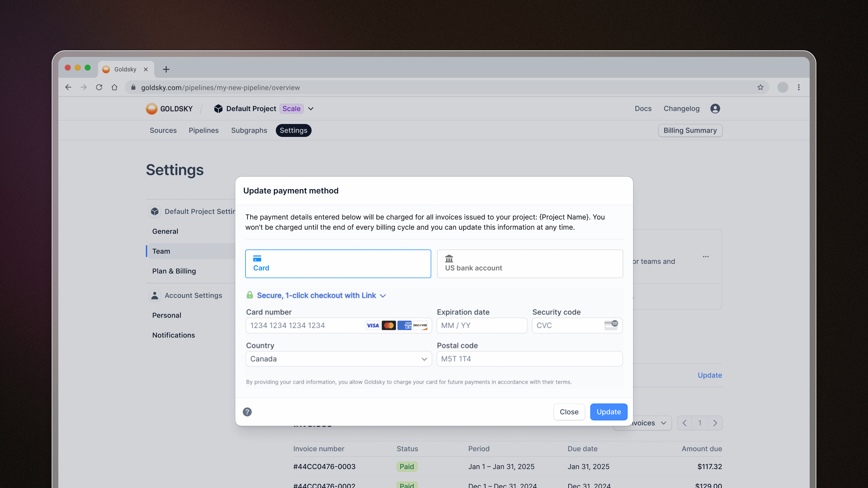Open the Pipelines tab
868x488 pixels.
click(x=203, y=130)
